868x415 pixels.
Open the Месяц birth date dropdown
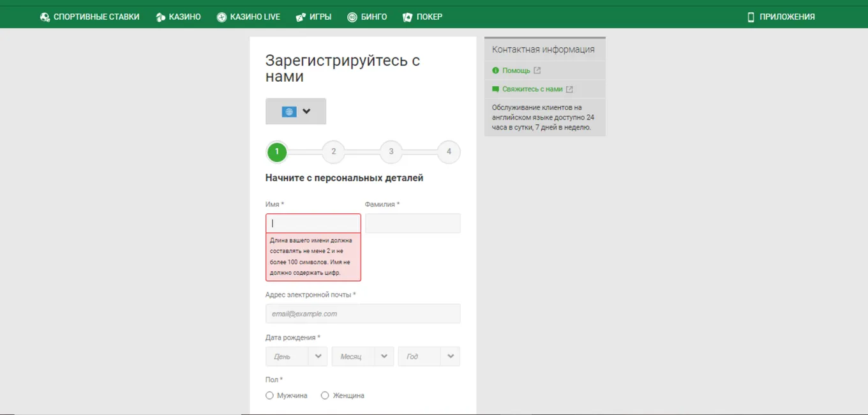[x=363, y=356]
